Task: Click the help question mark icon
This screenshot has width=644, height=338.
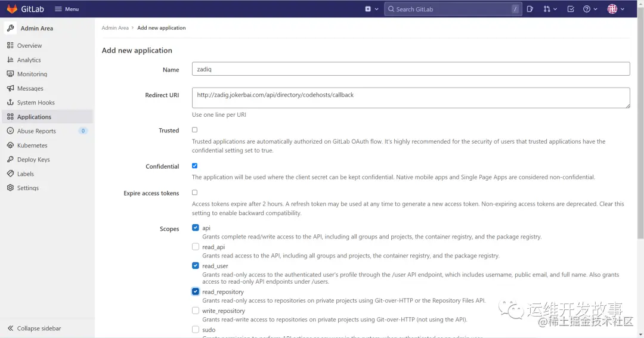Action: click(587, 9)
